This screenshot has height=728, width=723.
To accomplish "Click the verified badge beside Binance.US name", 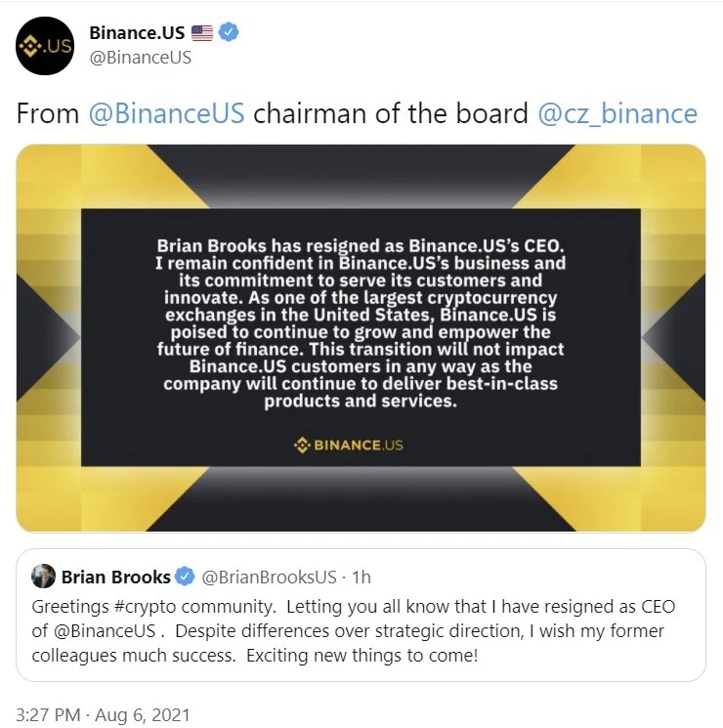I will [x=229, y=32].
